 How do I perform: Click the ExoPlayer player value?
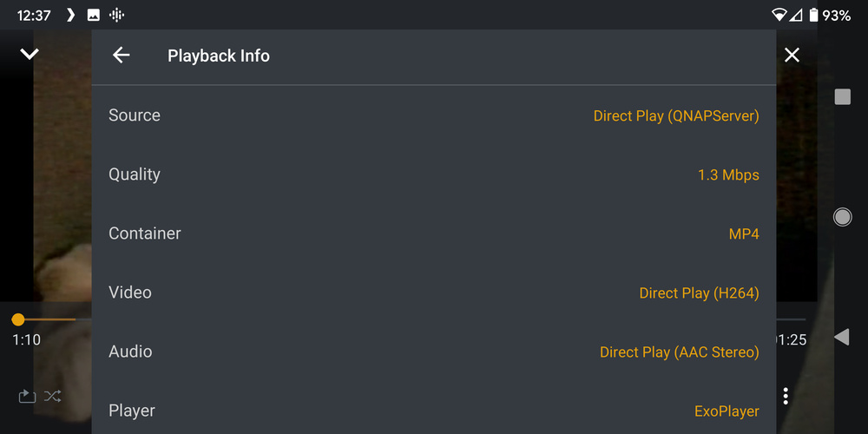[727, 411]
